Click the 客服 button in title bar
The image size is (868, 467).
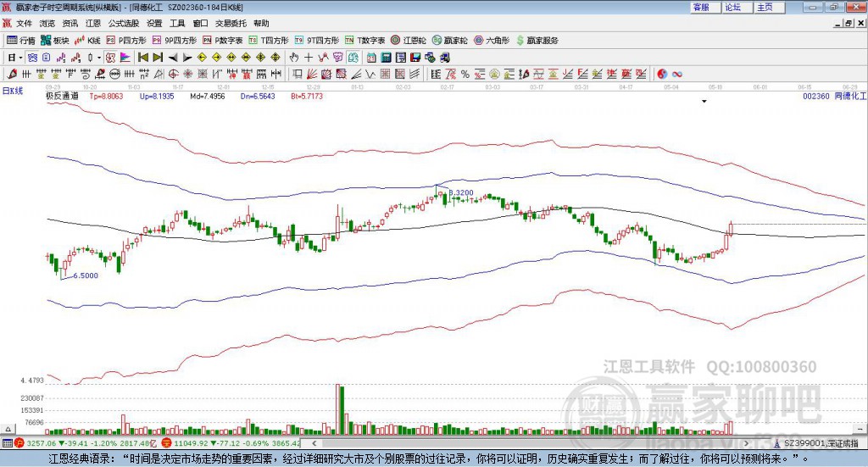[705, 7]
